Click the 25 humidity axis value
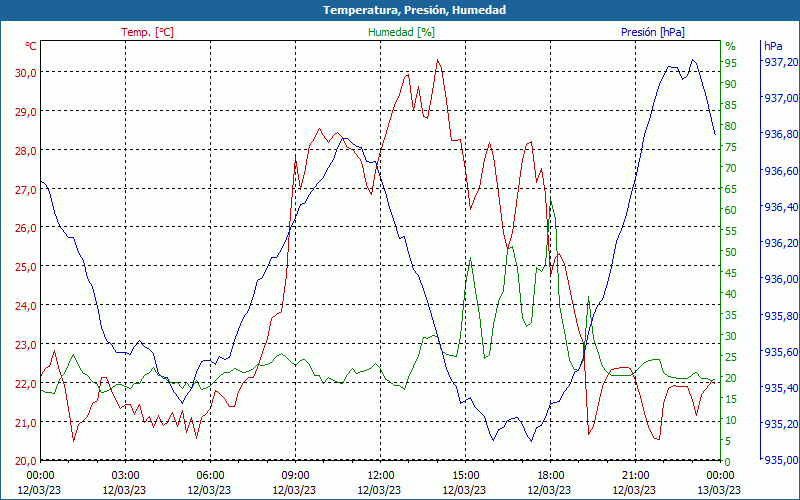This screenshot has width=800, height=500. pyautogui.click(x=731, y=357)
